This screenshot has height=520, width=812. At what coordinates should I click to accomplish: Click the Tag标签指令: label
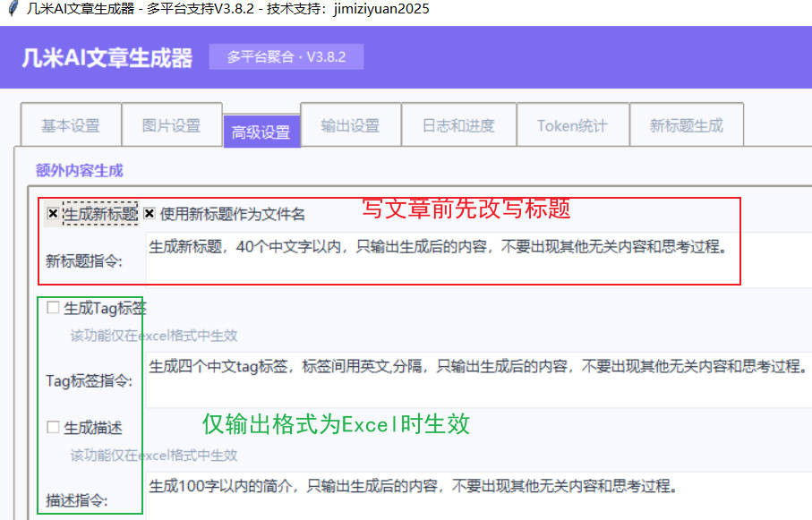pyautogui.click(x=89, y=380)
